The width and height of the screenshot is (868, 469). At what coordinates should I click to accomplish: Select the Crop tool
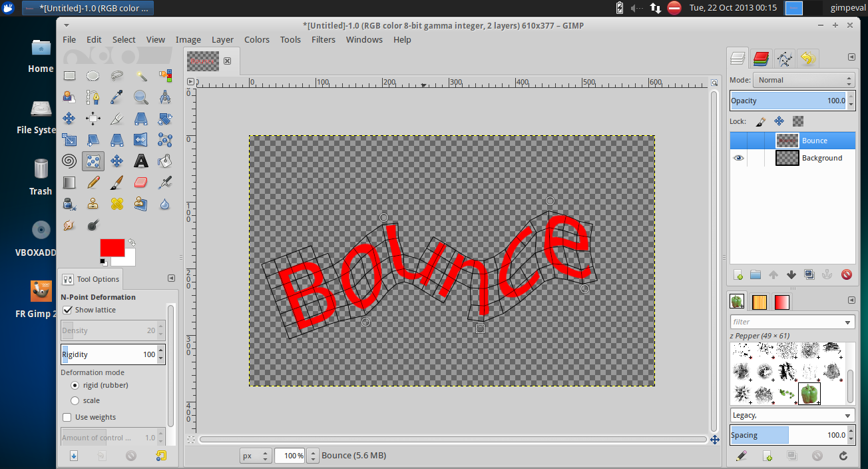pos(117,119)
